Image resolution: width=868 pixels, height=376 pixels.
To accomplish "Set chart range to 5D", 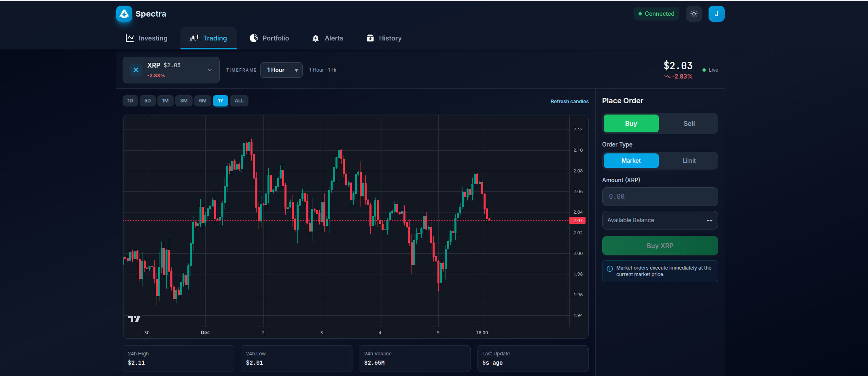I will (x=148, y=101).
